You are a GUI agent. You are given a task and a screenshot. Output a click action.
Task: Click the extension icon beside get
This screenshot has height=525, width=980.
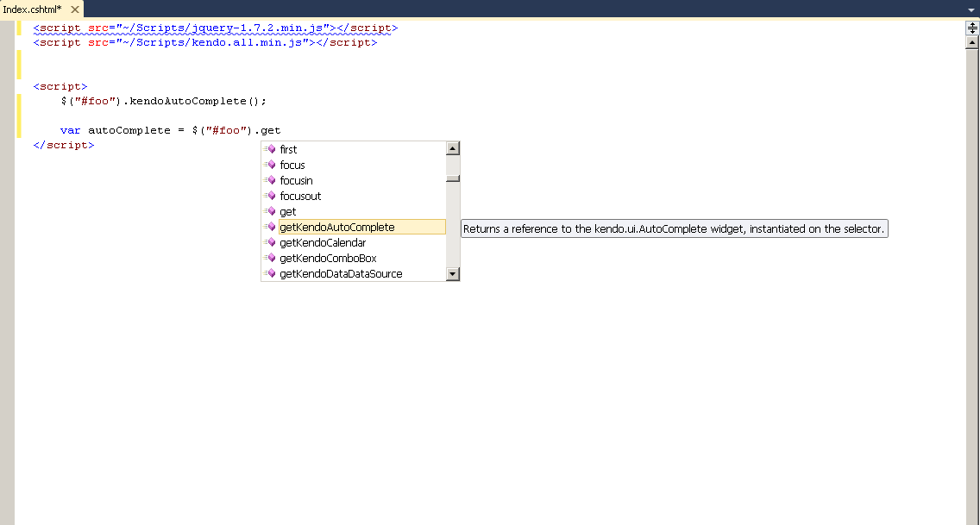tap(270, 211)
